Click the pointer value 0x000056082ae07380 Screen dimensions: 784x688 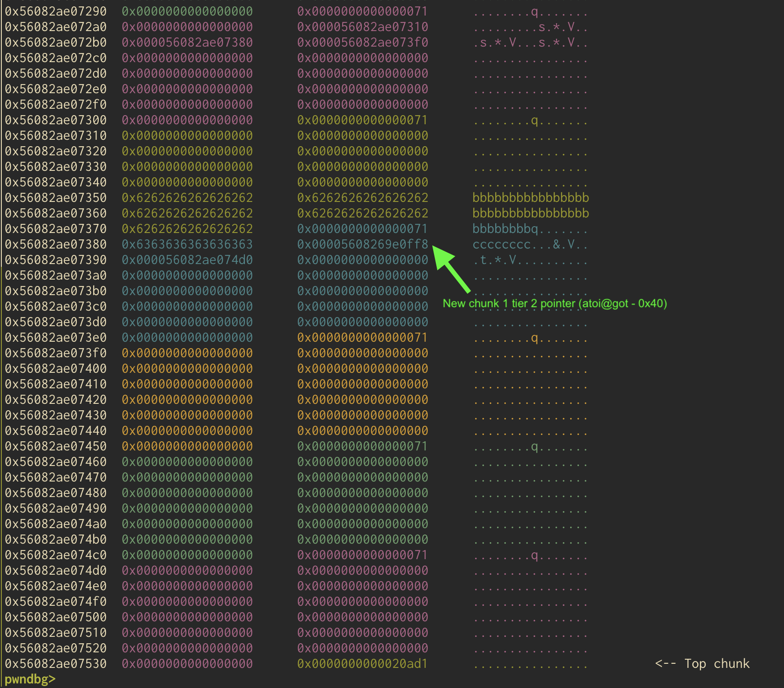coord(187,42)
